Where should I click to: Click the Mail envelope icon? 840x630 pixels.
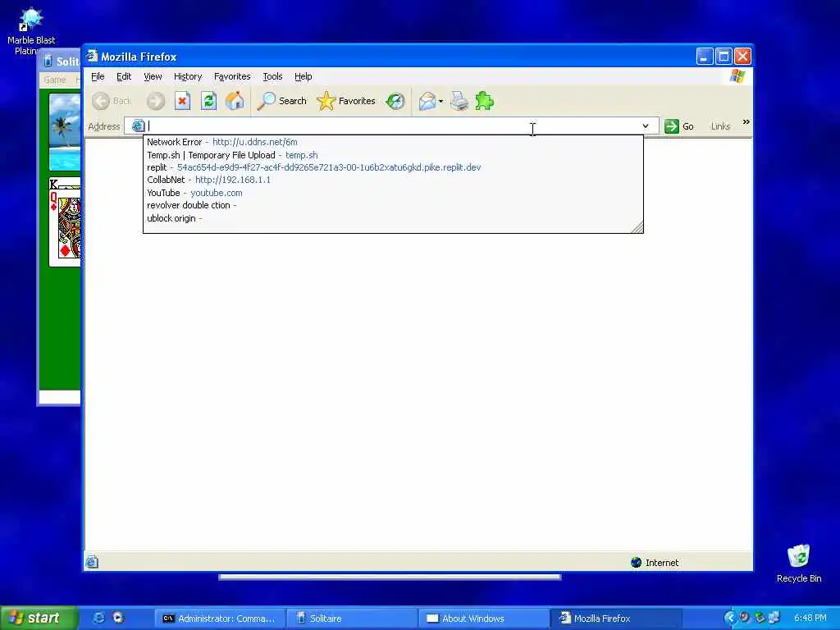point(427,101)
